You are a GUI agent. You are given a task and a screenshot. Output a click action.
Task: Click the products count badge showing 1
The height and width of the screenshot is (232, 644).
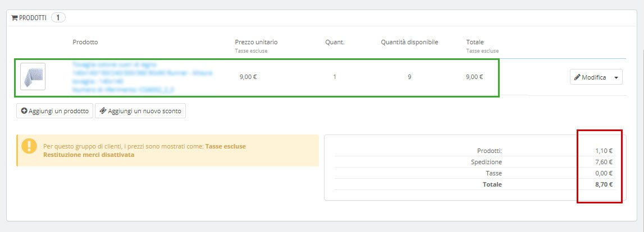pos(58,17)
